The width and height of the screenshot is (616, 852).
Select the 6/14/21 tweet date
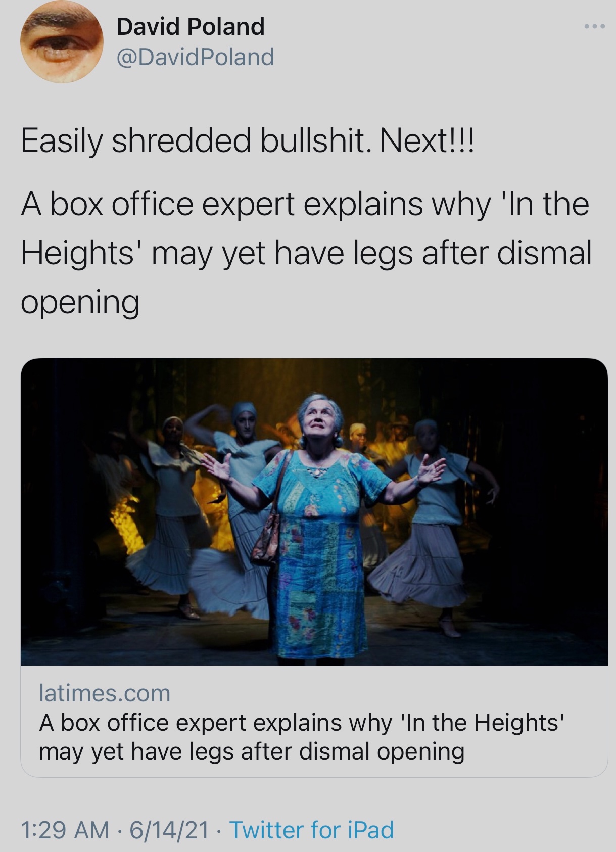point(169,830)
